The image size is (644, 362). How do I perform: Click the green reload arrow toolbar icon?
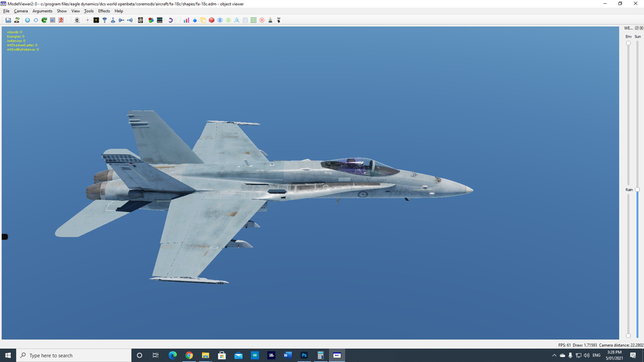(44, 20)
